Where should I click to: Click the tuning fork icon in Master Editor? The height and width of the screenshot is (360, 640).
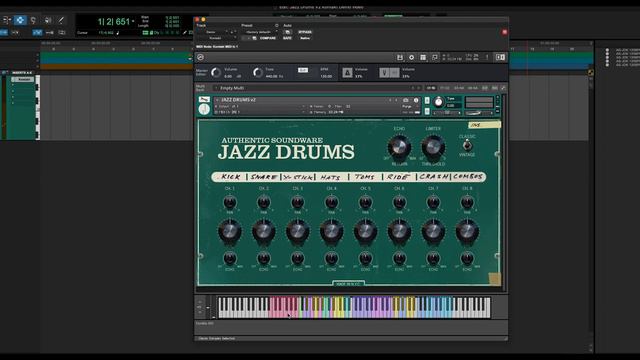click(384, 73)
